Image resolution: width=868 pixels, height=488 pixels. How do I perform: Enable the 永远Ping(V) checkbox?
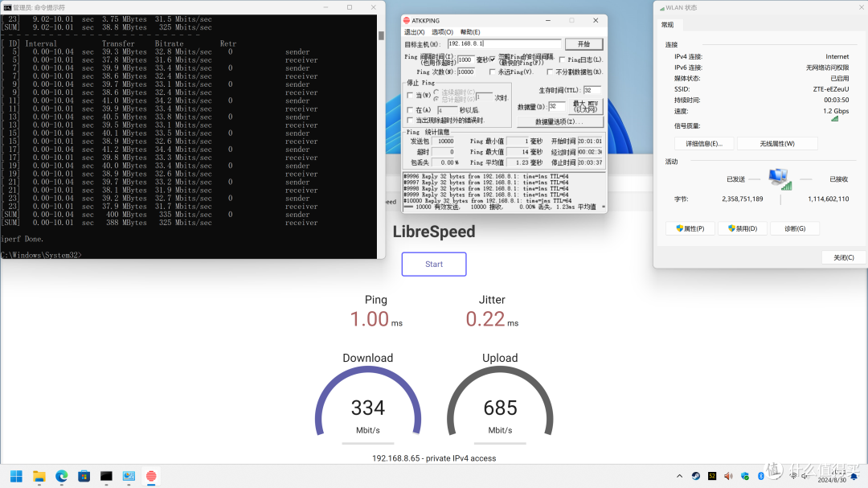tap(493, 72)
